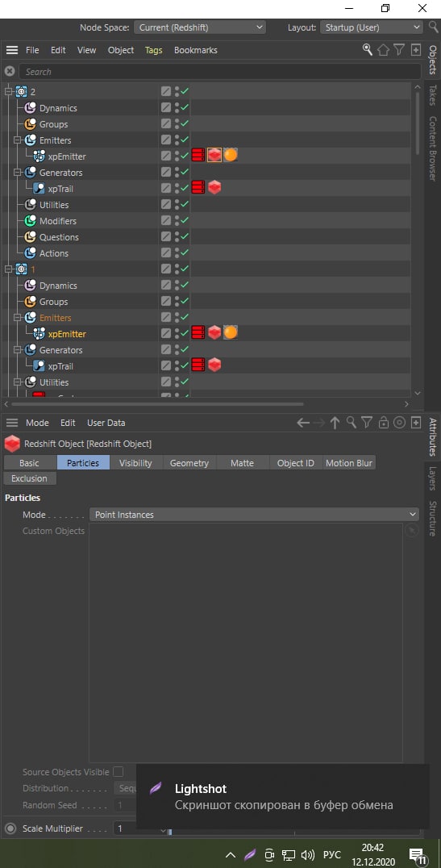Toggle the visibility dots on system 1's row

point(177,269)
